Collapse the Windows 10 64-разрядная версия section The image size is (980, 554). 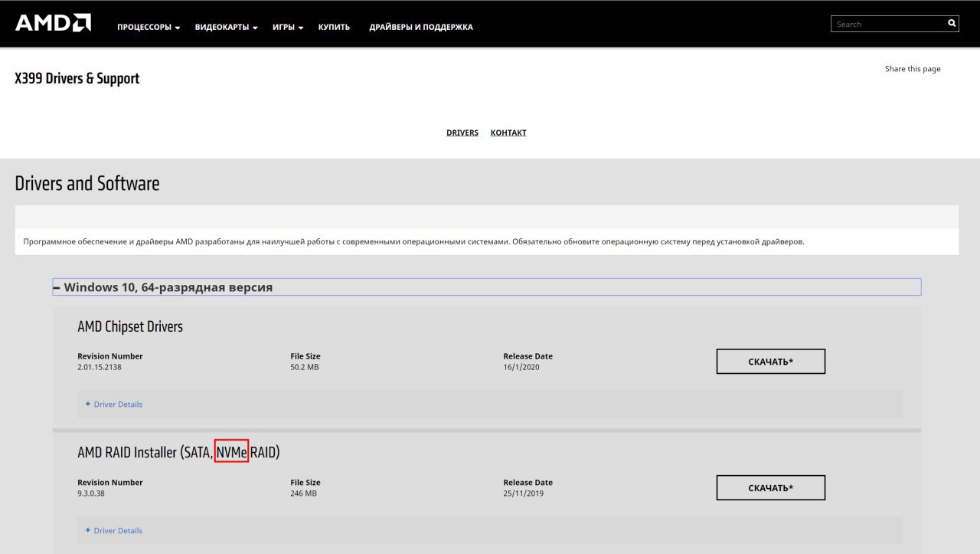point(487,287)
